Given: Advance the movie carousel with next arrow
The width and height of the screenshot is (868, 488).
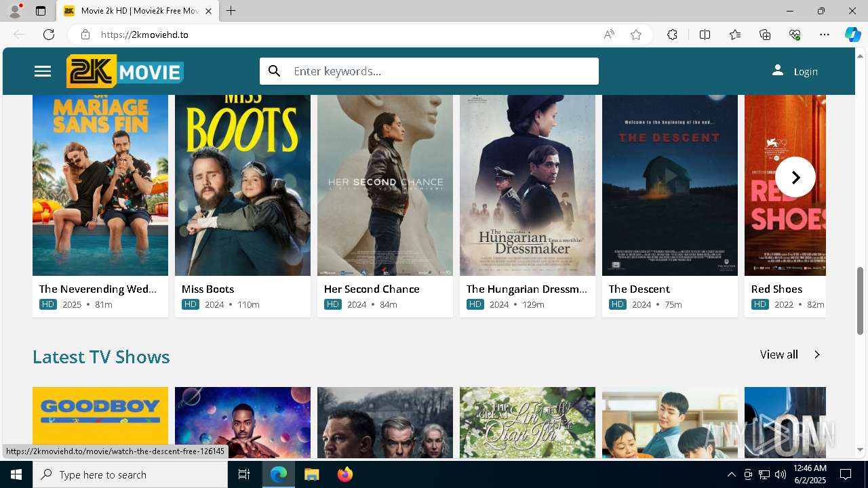Looking at the screenshot, I should tap(795, 177).
